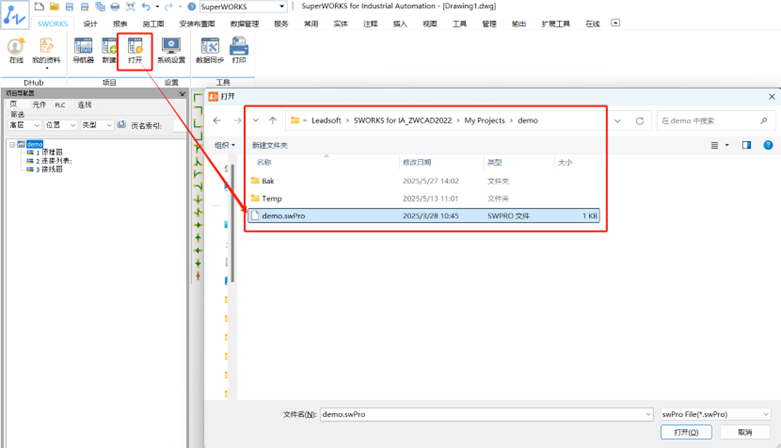
Task: Select the PLC tab in project navigator
Action: click(x=60, y=105)
